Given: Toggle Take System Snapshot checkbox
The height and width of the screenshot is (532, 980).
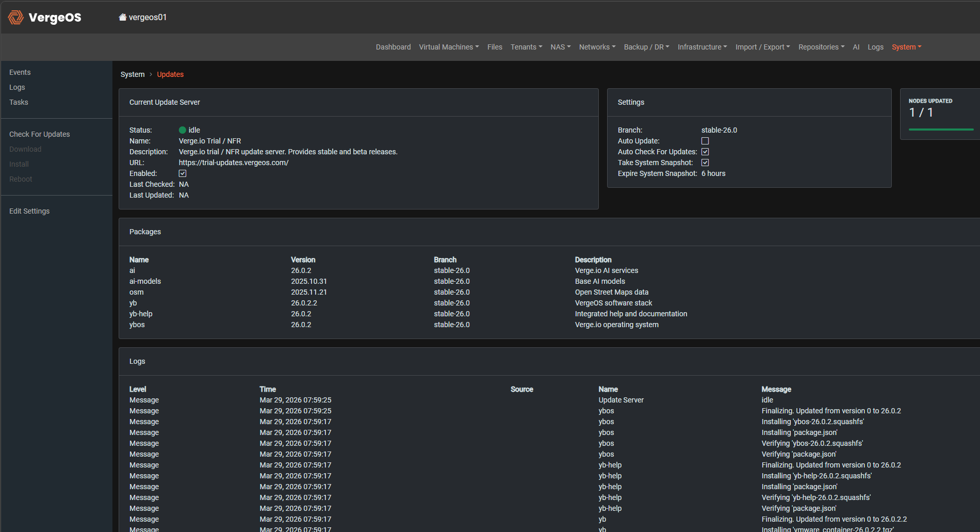Looking at the screenshot, I should [x=705, y=163].
